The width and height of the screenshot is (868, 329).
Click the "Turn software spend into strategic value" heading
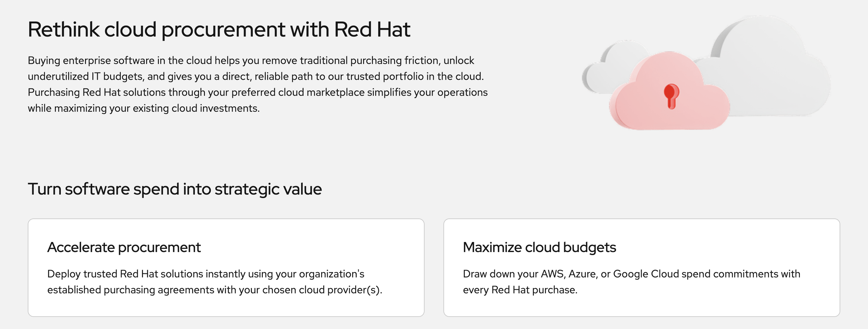pos(175,190)
